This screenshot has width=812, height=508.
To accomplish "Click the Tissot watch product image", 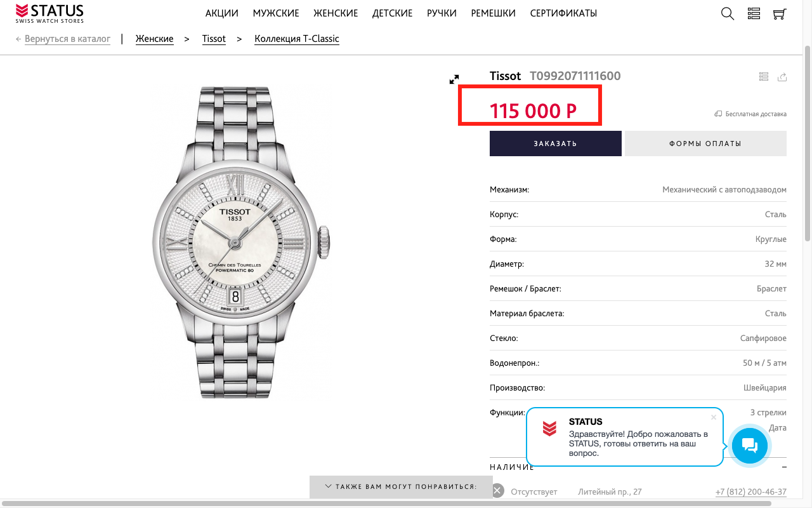I will pos(242,242).
